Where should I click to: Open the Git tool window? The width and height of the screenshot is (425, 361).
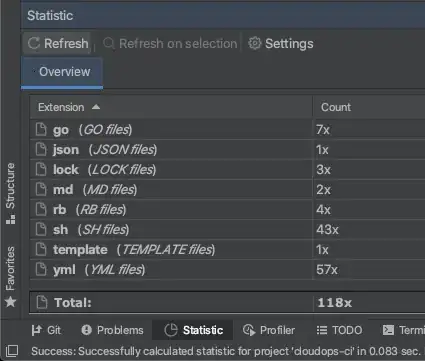(46, 330)
